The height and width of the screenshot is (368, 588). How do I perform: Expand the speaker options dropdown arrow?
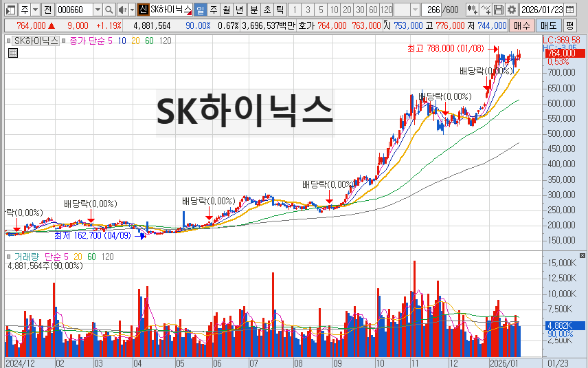(132, 10)
